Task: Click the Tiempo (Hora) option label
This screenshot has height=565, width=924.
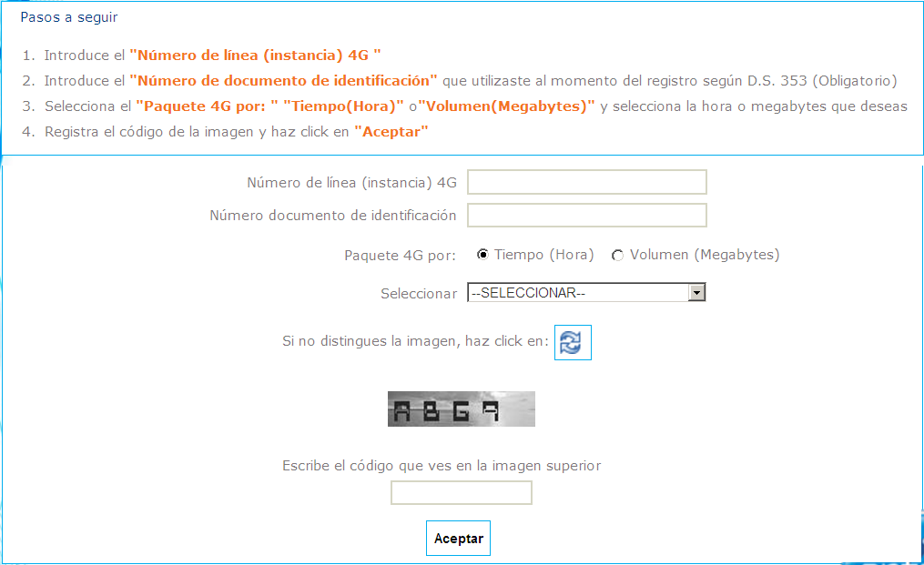Action: click(x=543, y=255)
